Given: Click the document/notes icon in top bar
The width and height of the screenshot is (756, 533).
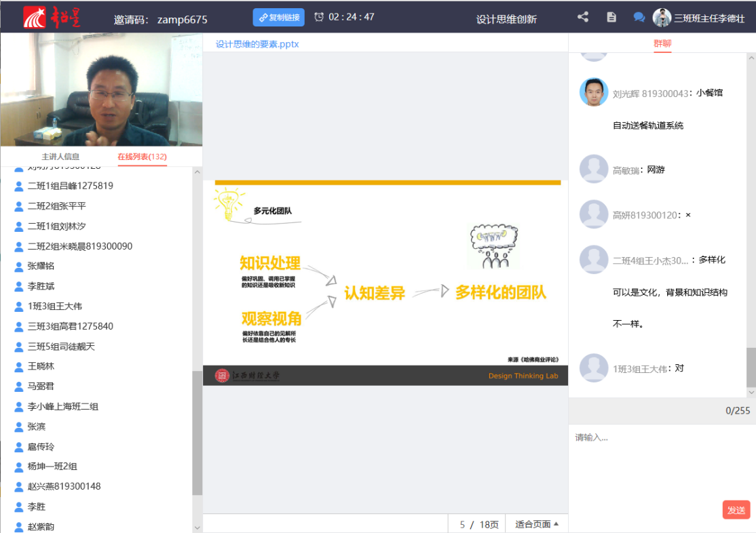Looking at the screenshot, I should (x=611, y=17).
